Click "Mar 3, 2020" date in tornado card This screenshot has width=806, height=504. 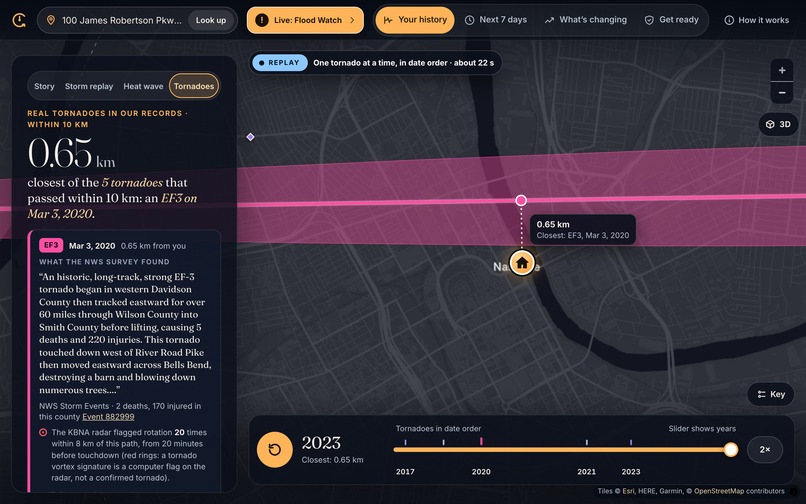pos(92,246)
